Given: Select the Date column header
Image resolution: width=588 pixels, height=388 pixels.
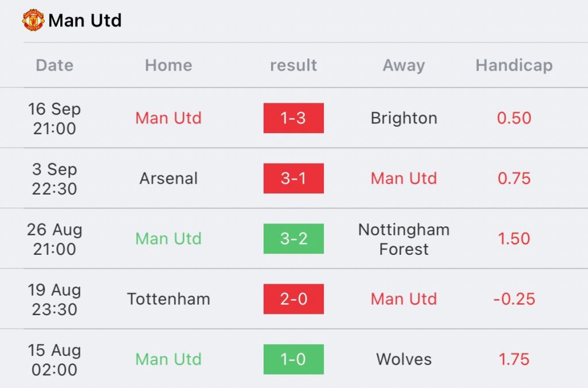Looking at the screenshot, I should [55, 65].
